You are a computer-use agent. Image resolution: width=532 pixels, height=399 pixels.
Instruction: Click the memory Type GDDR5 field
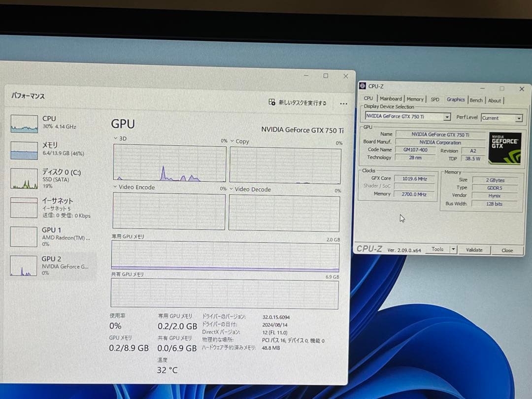click(495, 188)
